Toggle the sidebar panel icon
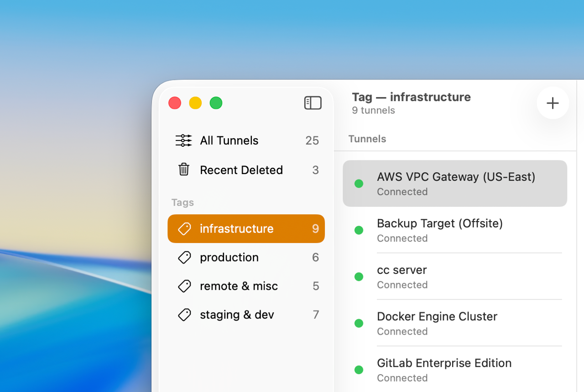Image resolution: width=584 pixels, height=392 pixels. tap(313, 103)
